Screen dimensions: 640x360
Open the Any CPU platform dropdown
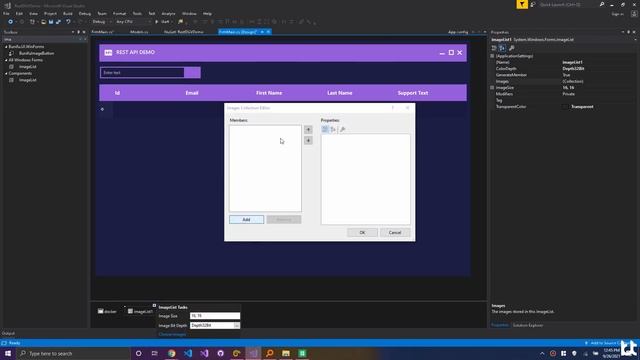point(133,22)
